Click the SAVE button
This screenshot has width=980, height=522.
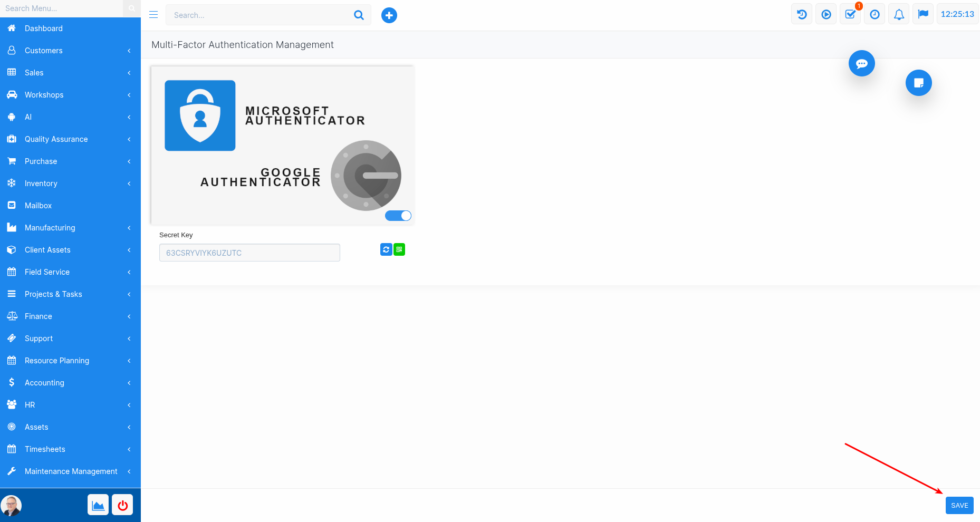959,505
